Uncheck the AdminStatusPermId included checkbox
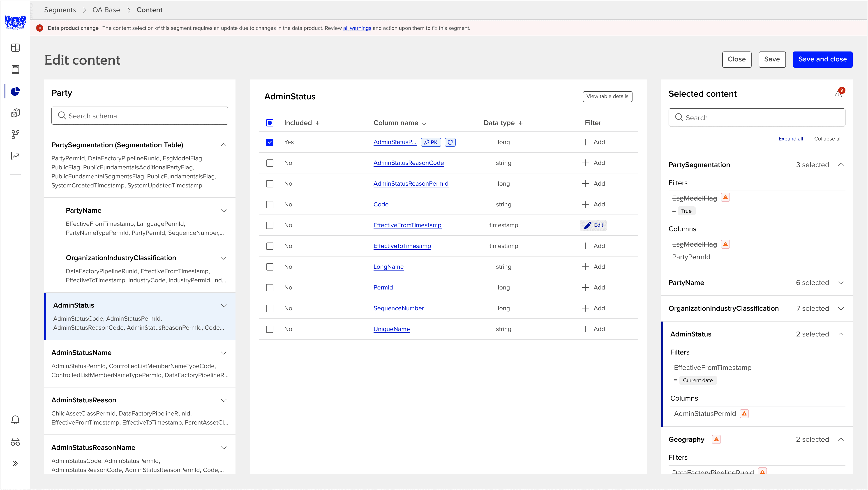The image size is (868, 490). point(270,142)
